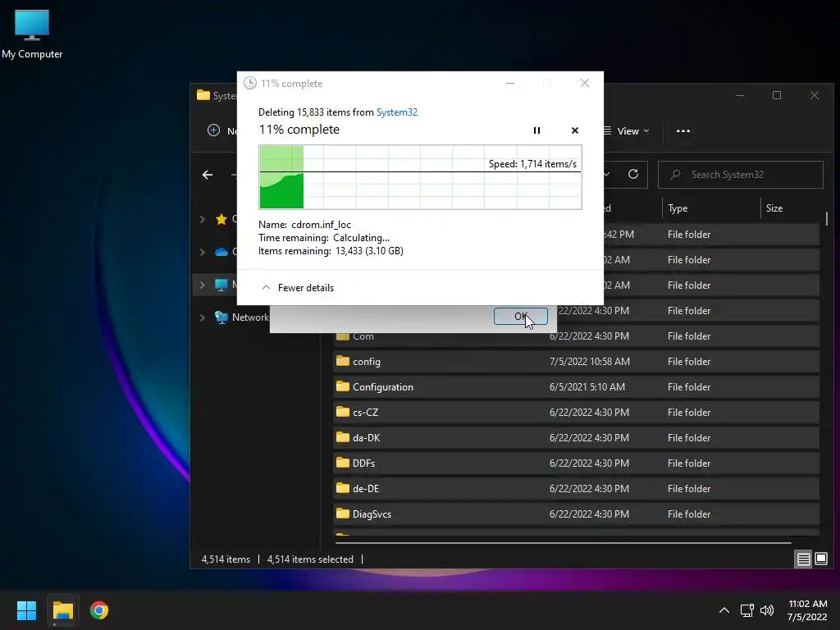840x630 pixels.
Task: Select the de-DE folder
Action: coord(576,489)
